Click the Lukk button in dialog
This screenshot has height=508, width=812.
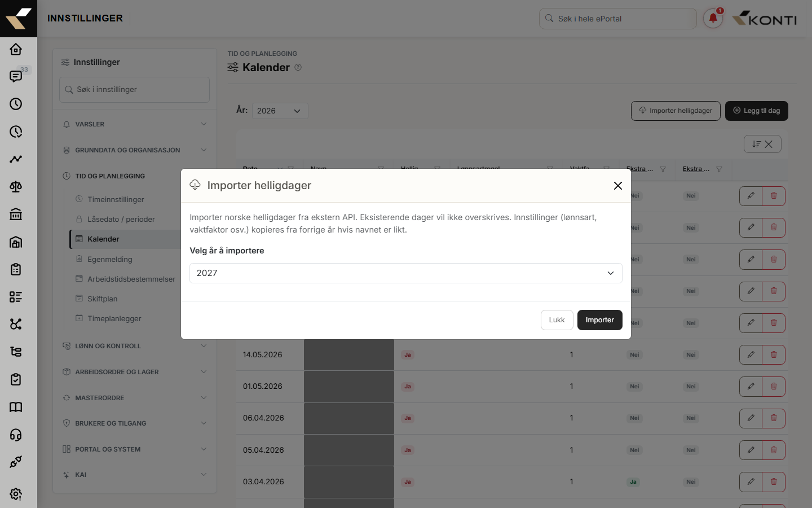(x=557, y=320)
